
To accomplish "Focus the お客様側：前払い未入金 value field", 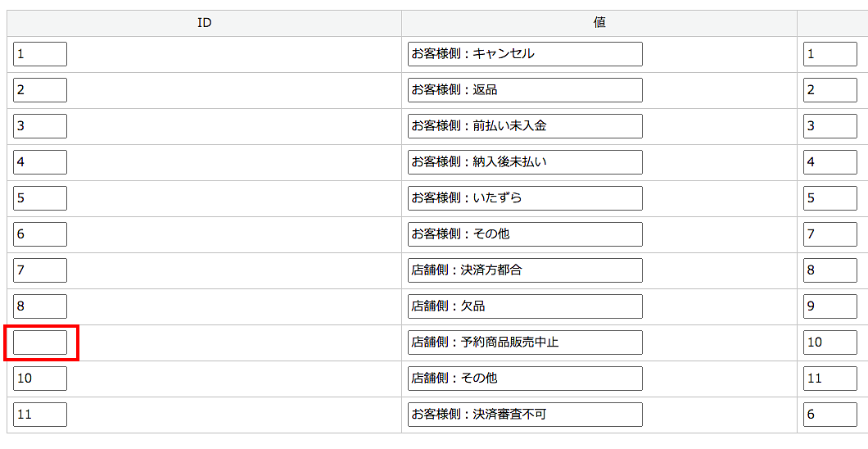I will tap(525, 126).
